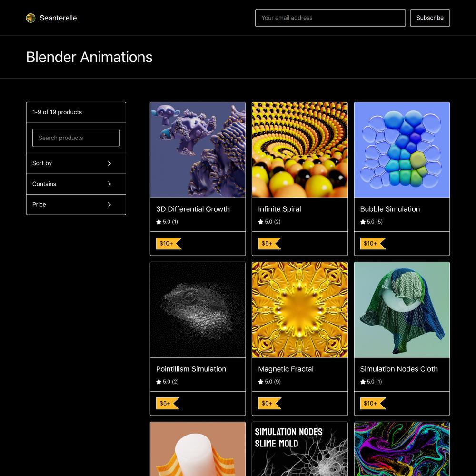The image size is (476, 476).
Task: Open the 3D Differential Growth thumbnail
Action: 198,150
